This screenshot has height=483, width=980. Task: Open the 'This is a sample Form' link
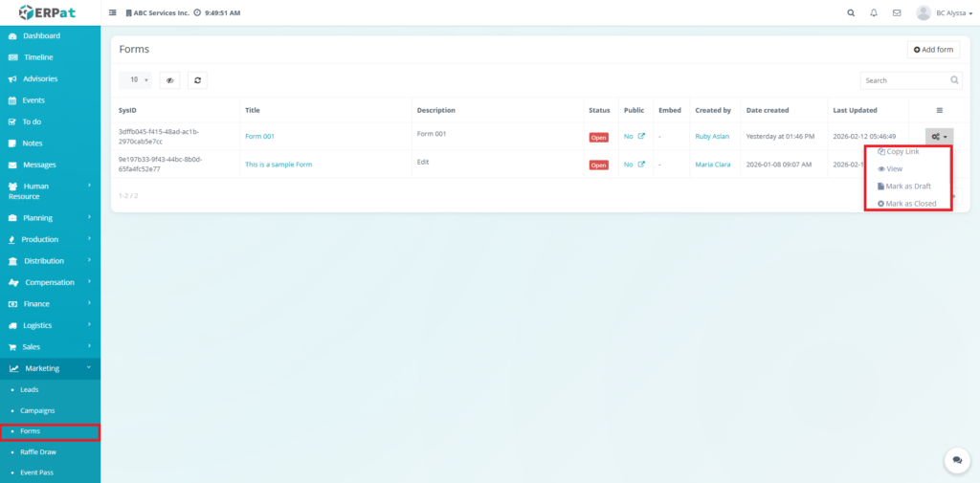click(x=278, y=165)
